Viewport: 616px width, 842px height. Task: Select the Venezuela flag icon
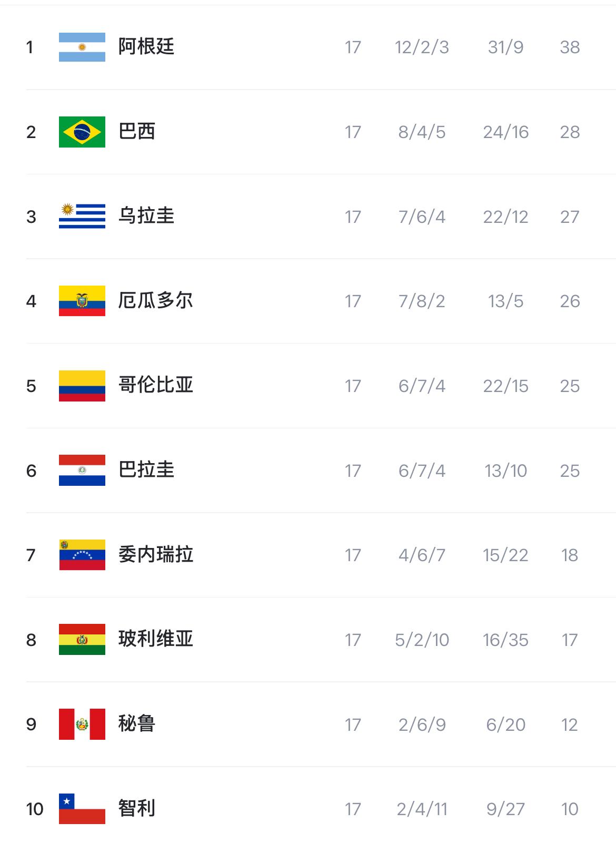(82, 555)
